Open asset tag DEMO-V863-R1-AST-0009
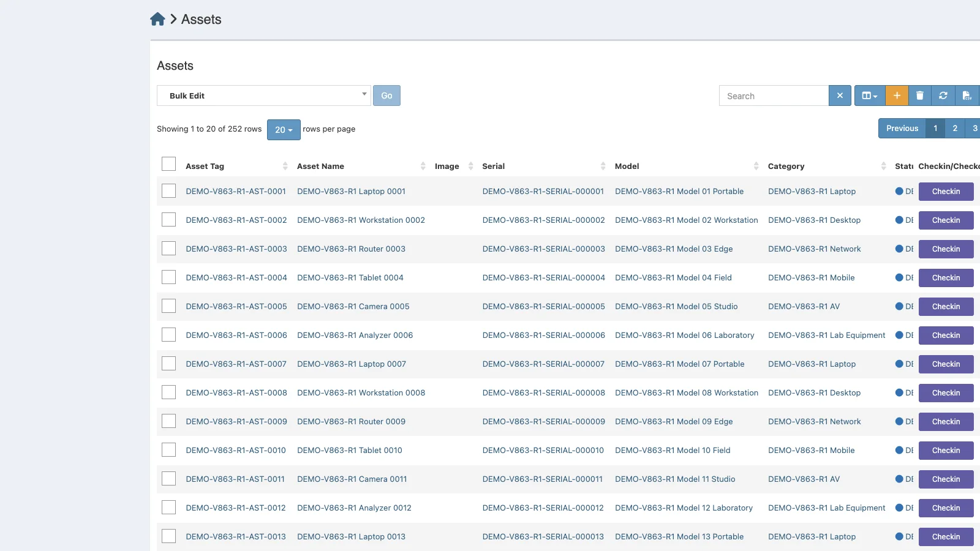 pyautogui.click(x=236, y=421)
